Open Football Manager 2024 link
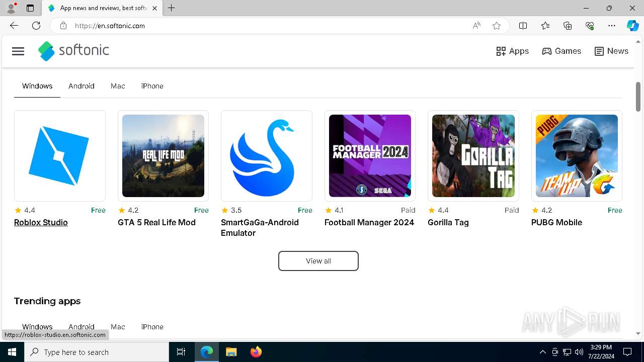The image size is (644, 362). click(x=369, y=222)
